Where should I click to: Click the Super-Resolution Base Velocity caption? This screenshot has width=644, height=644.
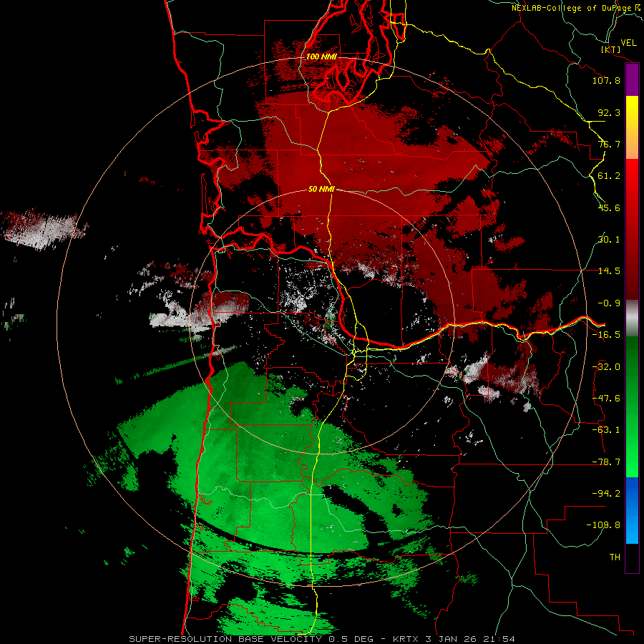pyautogui.click(x=321, y=639)
